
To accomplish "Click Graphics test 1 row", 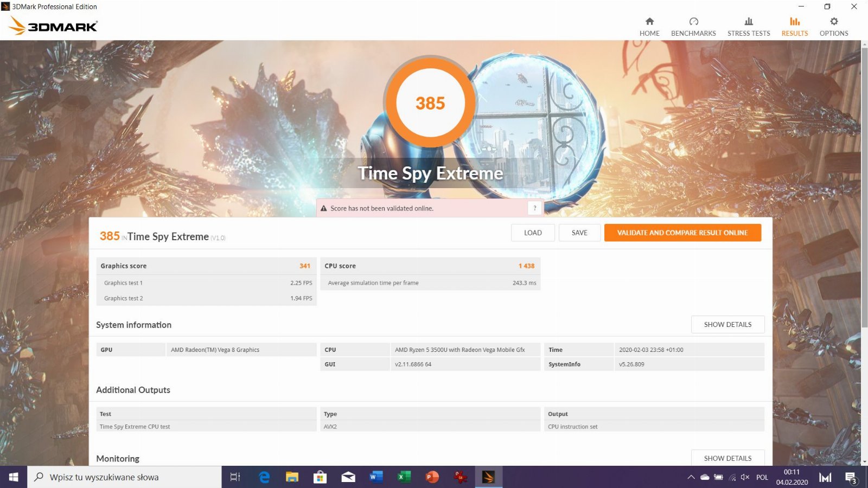I will (x=206, y=282).
